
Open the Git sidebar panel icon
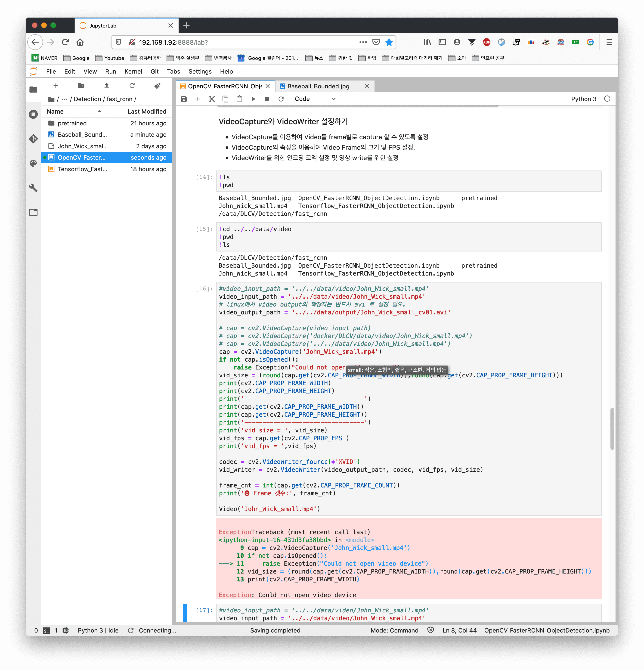(x=33, y=139)
